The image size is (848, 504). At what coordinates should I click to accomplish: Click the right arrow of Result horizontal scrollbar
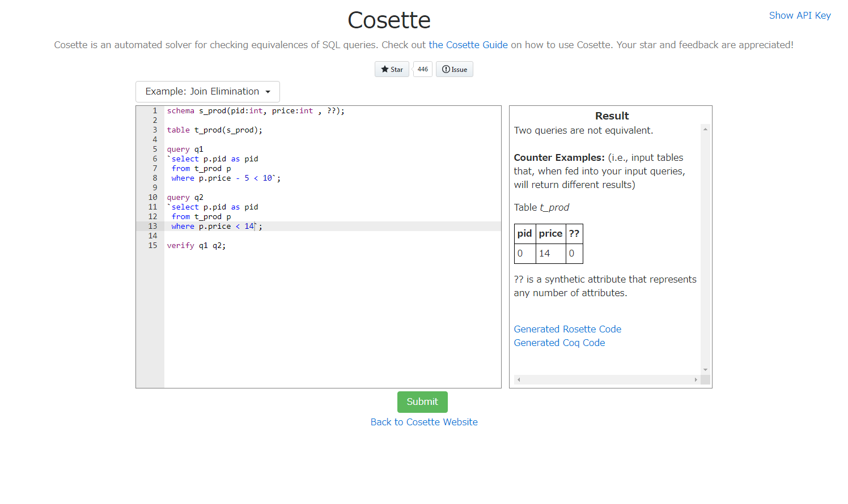pyautogui.click(x=696, y=380)
